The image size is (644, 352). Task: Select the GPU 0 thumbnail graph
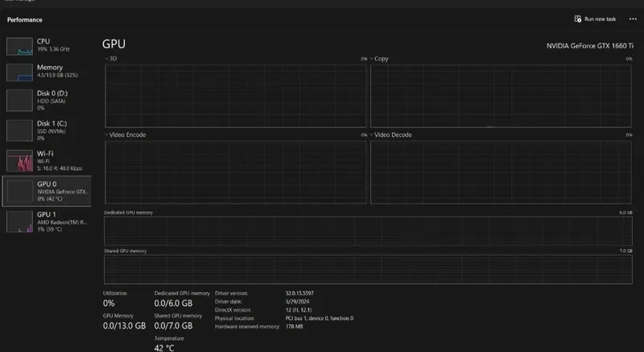tap(19, 192)
